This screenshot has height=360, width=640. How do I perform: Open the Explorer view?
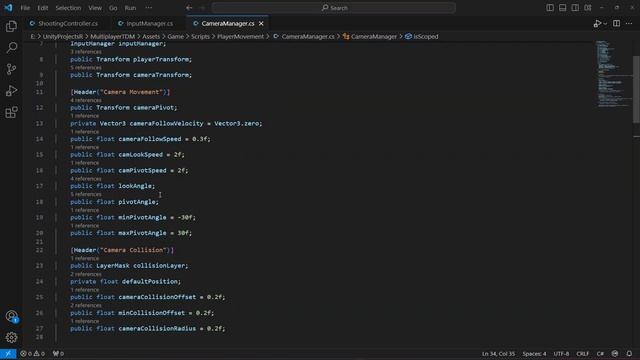pos(11,27)
